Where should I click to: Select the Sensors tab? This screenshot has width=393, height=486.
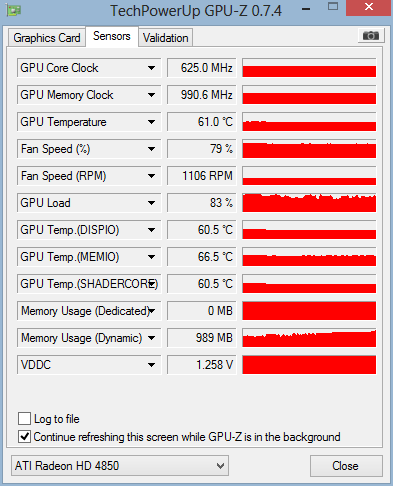pyautogui.click(x=112, y=36)
